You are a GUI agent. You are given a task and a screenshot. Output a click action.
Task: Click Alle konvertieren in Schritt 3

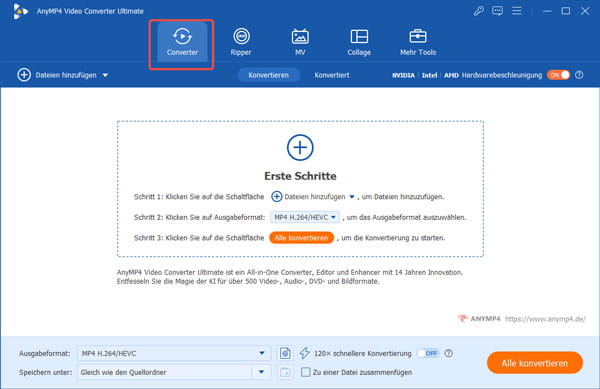pyautogui.click(x=301, y=238)
